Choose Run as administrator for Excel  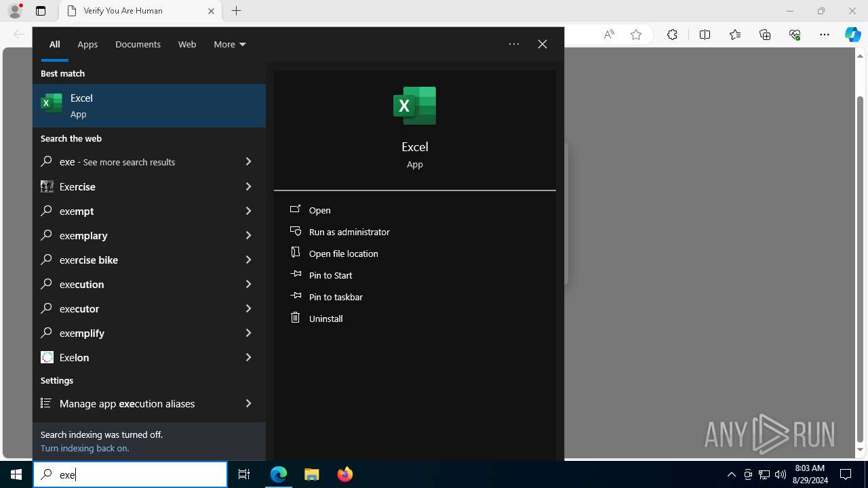(x=349, y=232)
